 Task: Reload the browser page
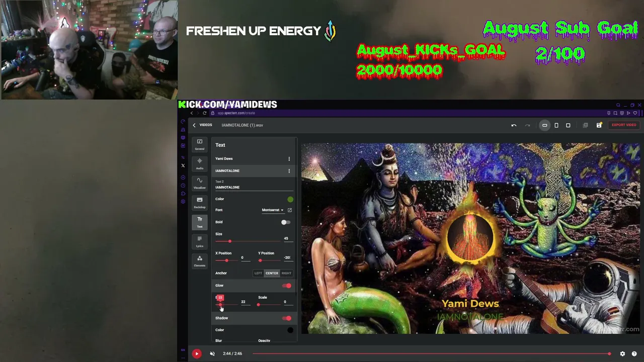click(x=204, y=113)
